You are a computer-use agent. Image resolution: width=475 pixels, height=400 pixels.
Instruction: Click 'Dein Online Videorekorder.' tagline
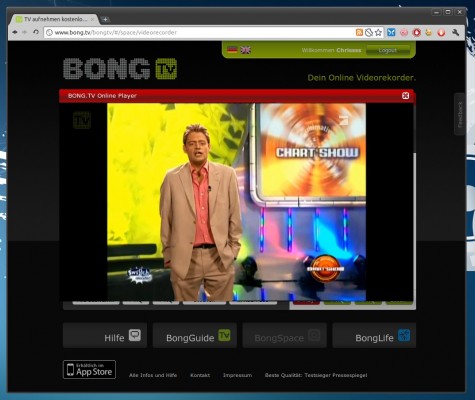362,78
